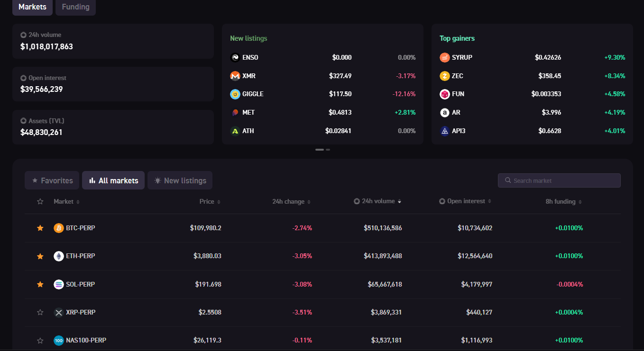Screen dimensions: 644x351
Task: Click the Ethereum icon beside ETH-PERP
Action: pyautogui.click(x=59, y=256)
